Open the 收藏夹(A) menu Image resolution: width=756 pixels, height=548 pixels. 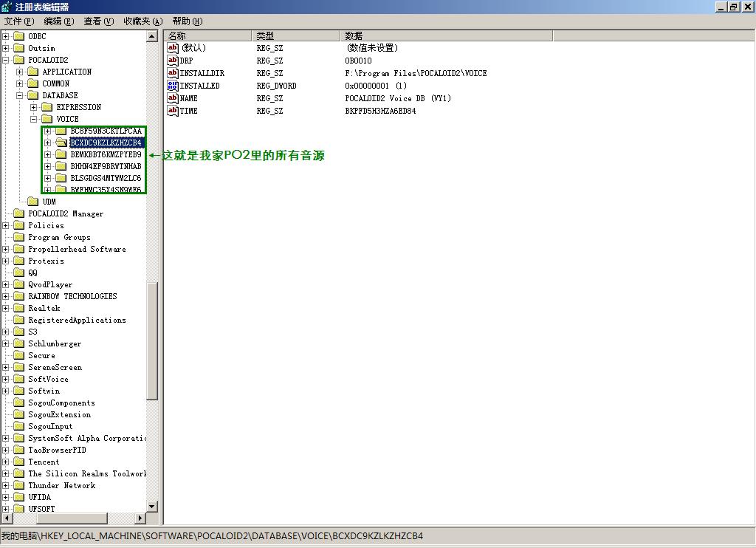(x=143, y=21)
